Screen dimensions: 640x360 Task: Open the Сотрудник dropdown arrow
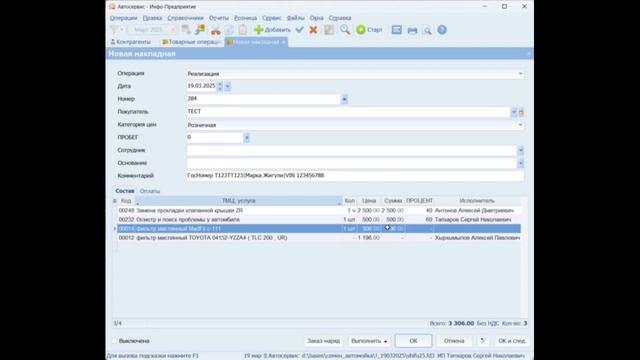click(520, 151)
